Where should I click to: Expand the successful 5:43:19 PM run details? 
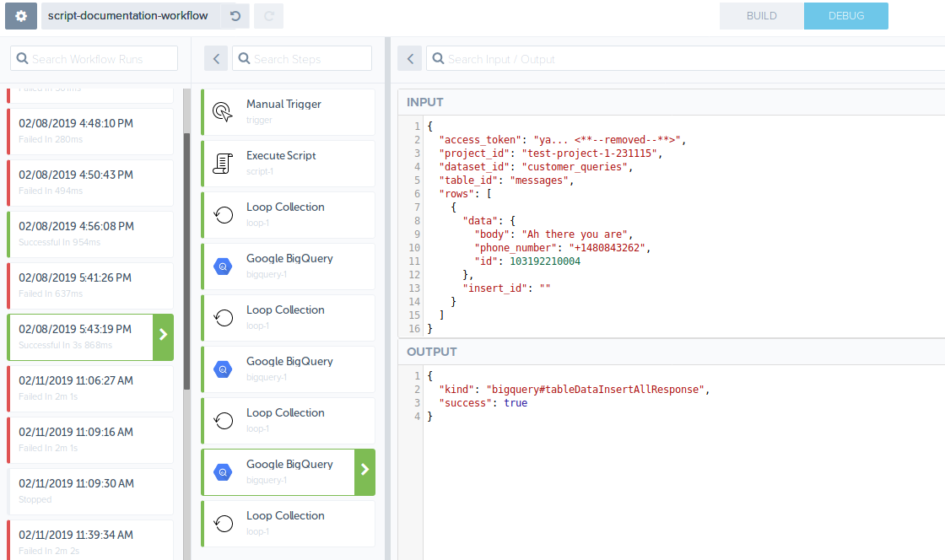165,337
